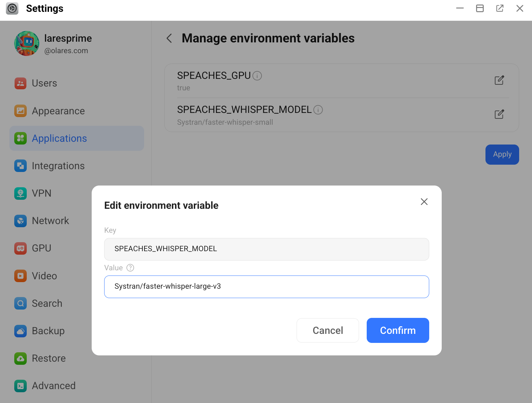532x403 pixels.
Task: Click the GPU sidebar icon
Action: pos(20,248)
